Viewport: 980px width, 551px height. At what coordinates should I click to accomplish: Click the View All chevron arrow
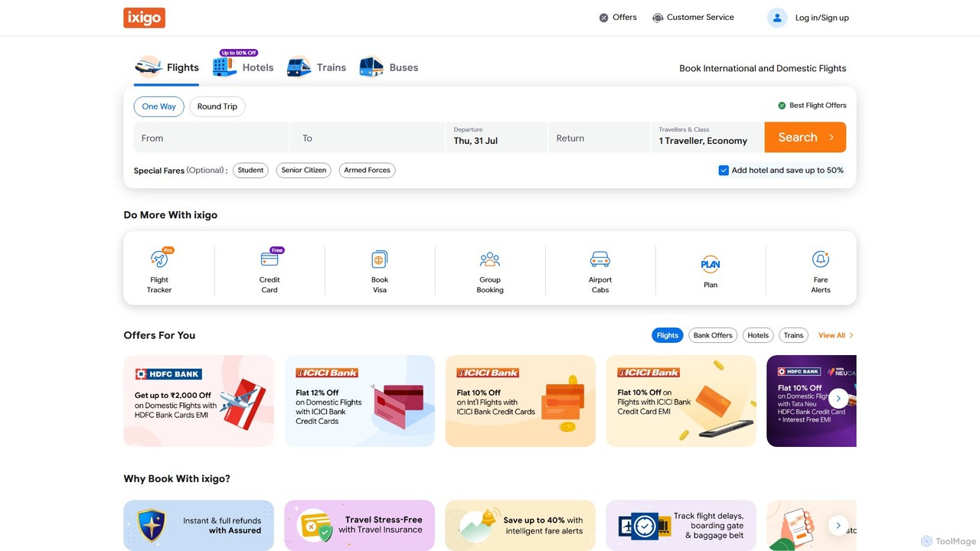coord(851,335)
